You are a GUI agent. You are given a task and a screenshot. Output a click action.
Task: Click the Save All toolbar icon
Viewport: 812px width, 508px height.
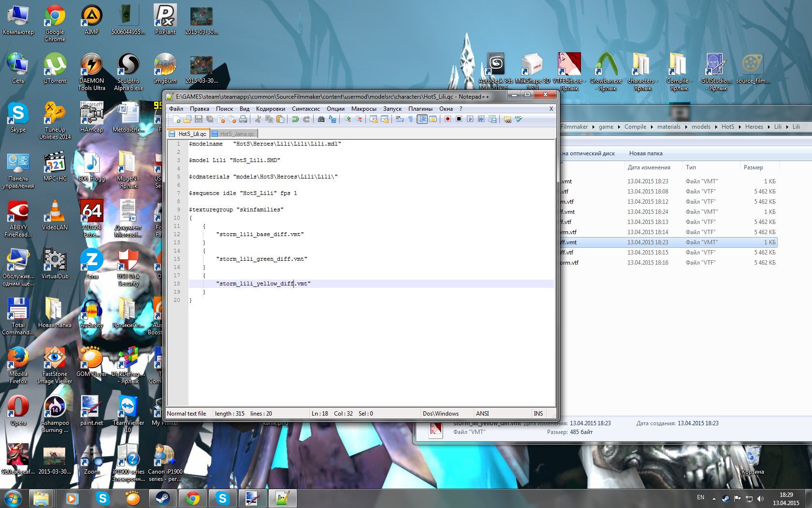210,119
